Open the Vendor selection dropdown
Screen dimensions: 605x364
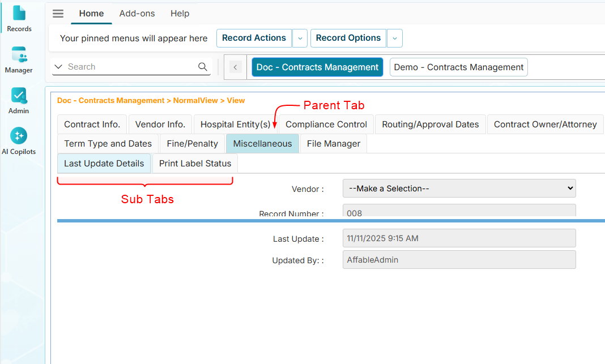[459, 189]
